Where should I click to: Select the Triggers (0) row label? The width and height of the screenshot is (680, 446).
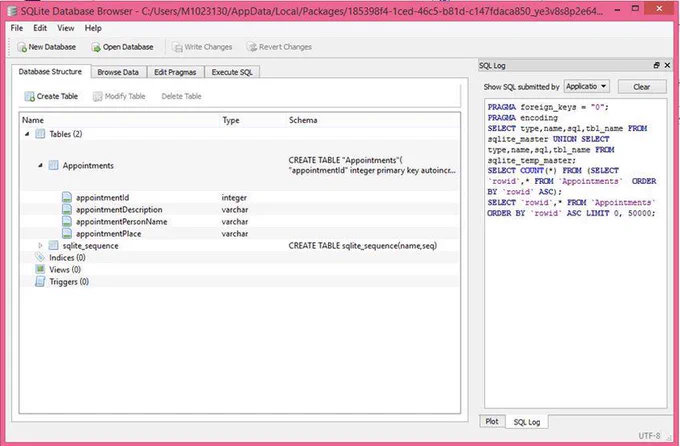click(x=69, y=282)
